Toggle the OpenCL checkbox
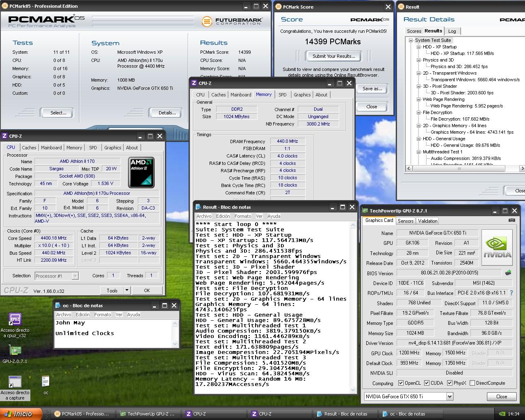 (401, 383)
